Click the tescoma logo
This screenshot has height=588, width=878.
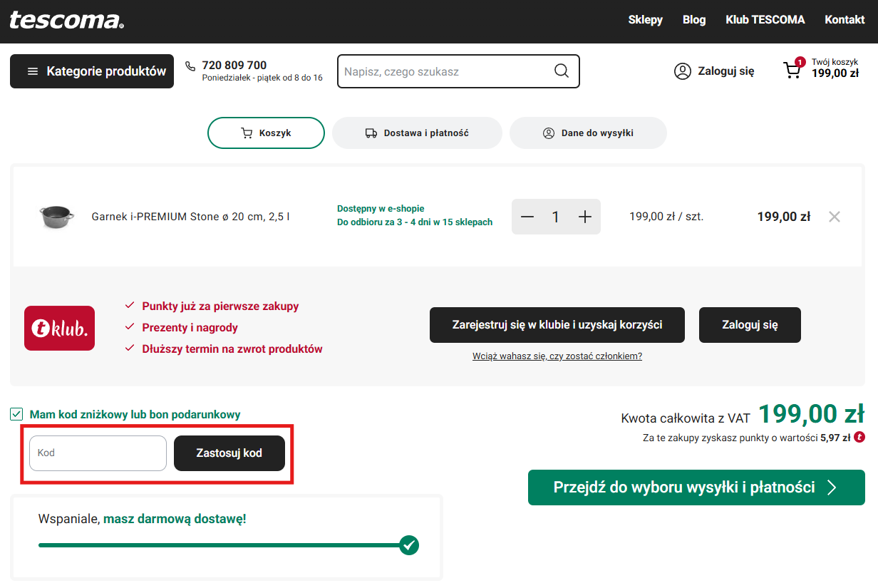66,20
